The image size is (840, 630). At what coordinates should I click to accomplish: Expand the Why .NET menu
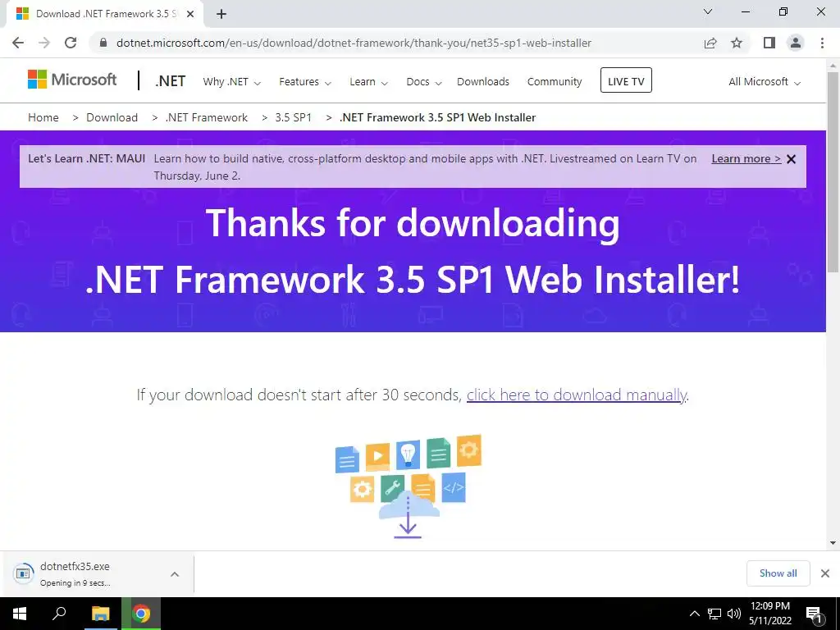(x=231, y=82)
